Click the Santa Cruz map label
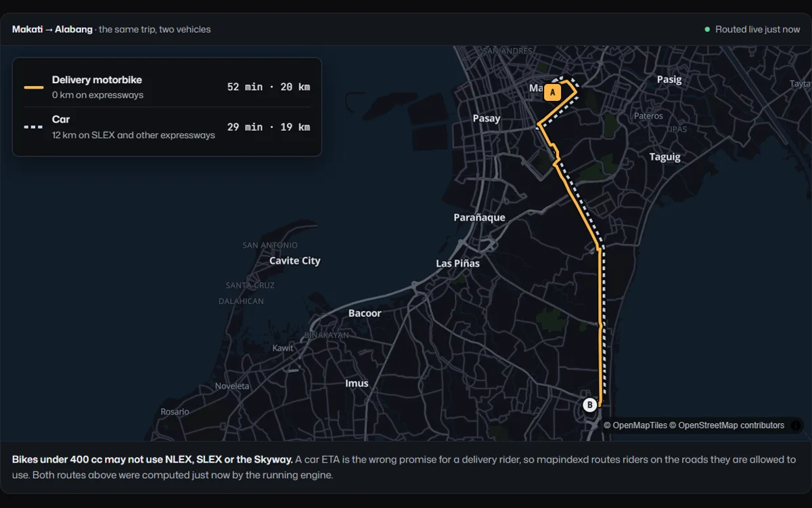812x508 pixels. coord(250,285)
